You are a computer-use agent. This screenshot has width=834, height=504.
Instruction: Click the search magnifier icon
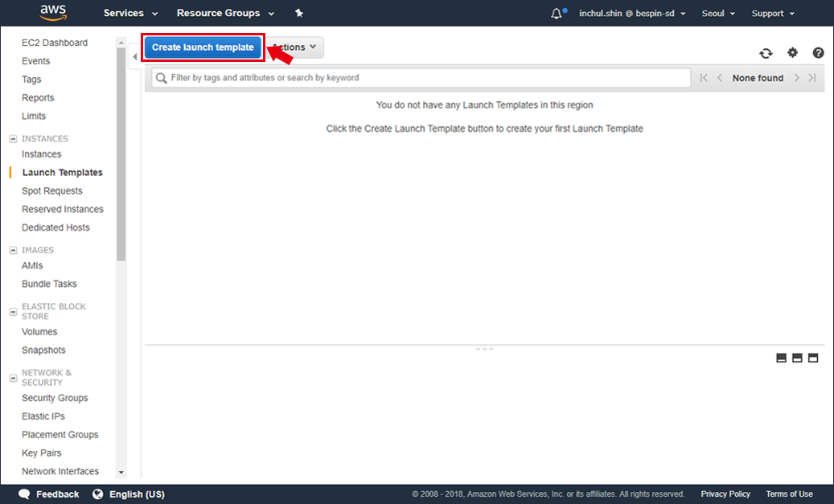point(161,78)
